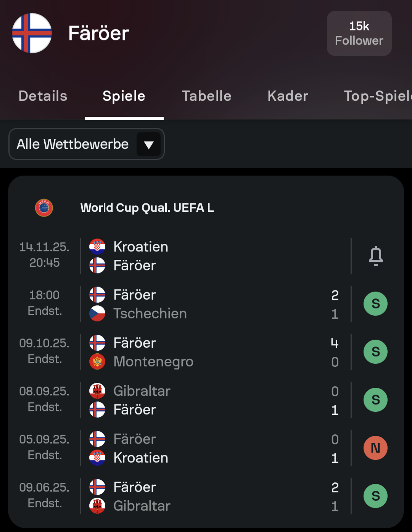This screenshot has height=532, width=412.
Task: Switch to the Tabelle tab
Action: pos(206,96)
